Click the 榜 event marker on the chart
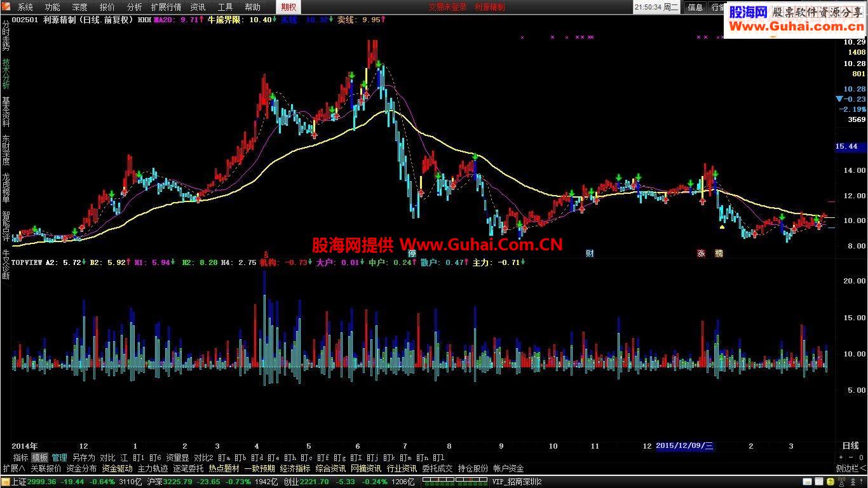 (719, 254)
